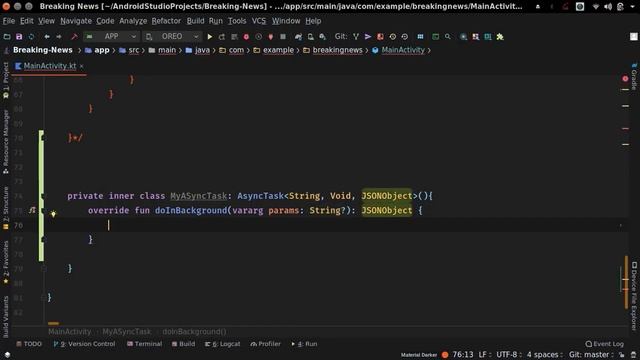Toggle the Gradle side panel

pyautogui.click(x=634, y=76)
